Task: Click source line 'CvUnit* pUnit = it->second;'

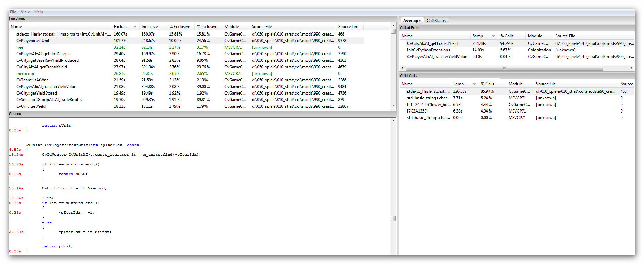Action: click(74, 188)
